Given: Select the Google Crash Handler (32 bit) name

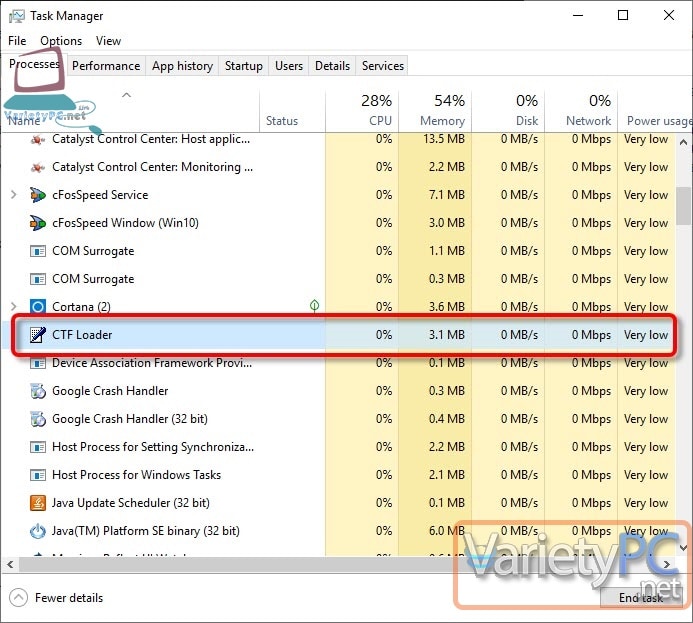Looking at the screenshot, I should 130,419.
